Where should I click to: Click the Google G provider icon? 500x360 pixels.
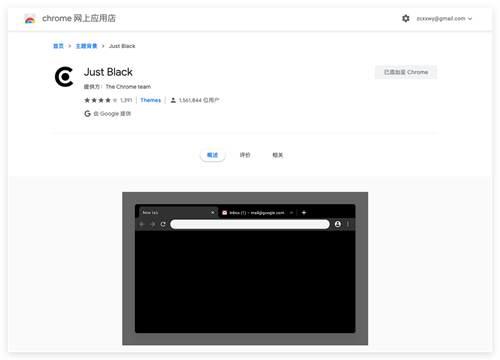coord(87,114)
